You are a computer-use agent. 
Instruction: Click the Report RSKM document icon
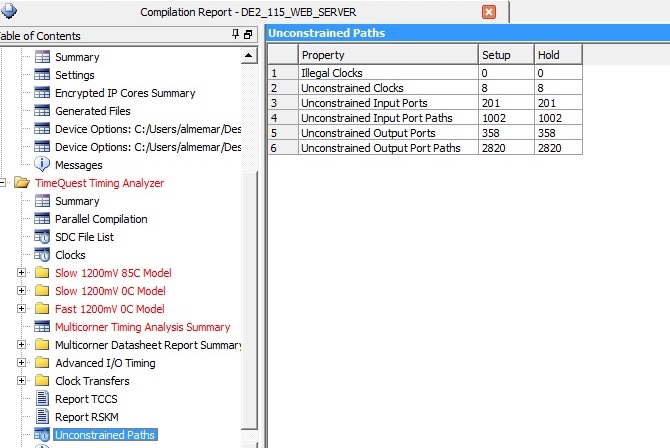tap(42, 416)
